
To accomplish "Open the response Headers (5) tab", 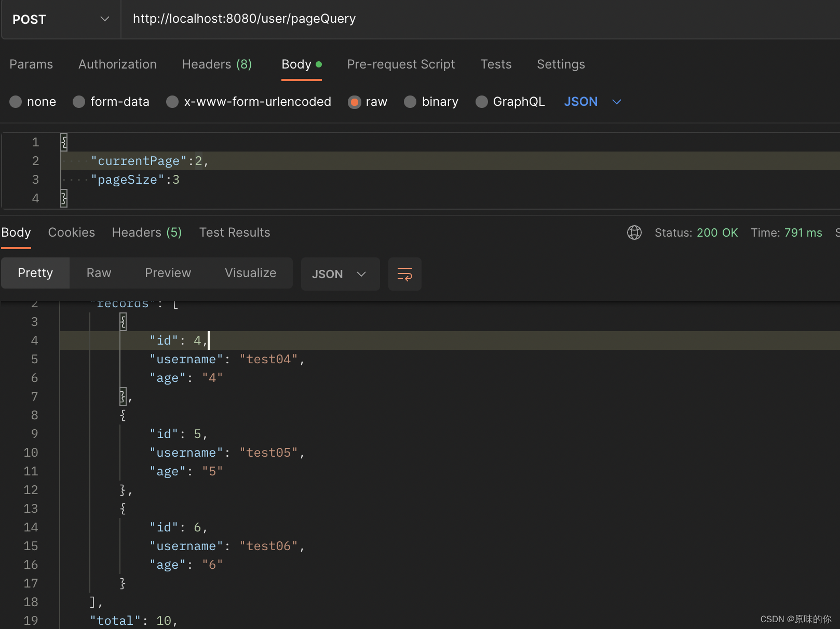I will (147, 233).
